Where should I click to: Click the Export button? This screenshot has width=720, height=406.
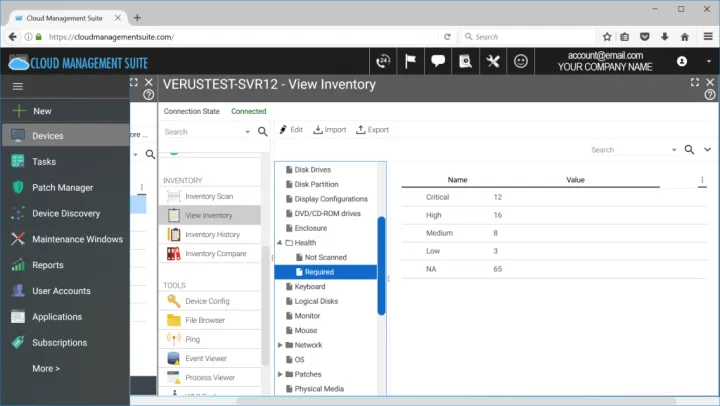[x=372, y=130]
